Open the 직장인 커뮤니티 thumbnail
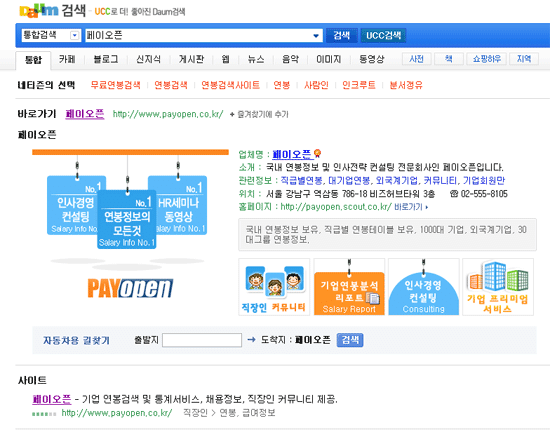 point(274,287)
